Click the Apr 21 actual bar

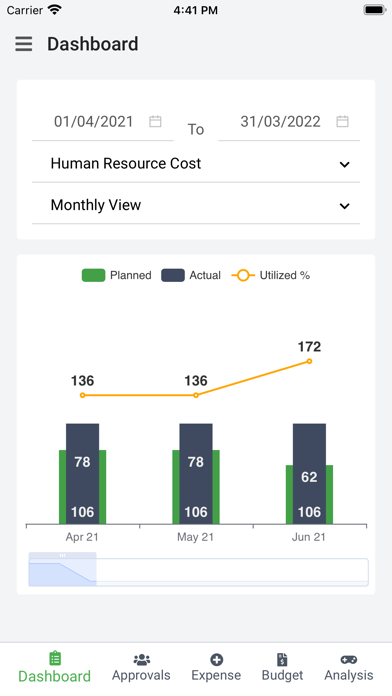[83, 474]
